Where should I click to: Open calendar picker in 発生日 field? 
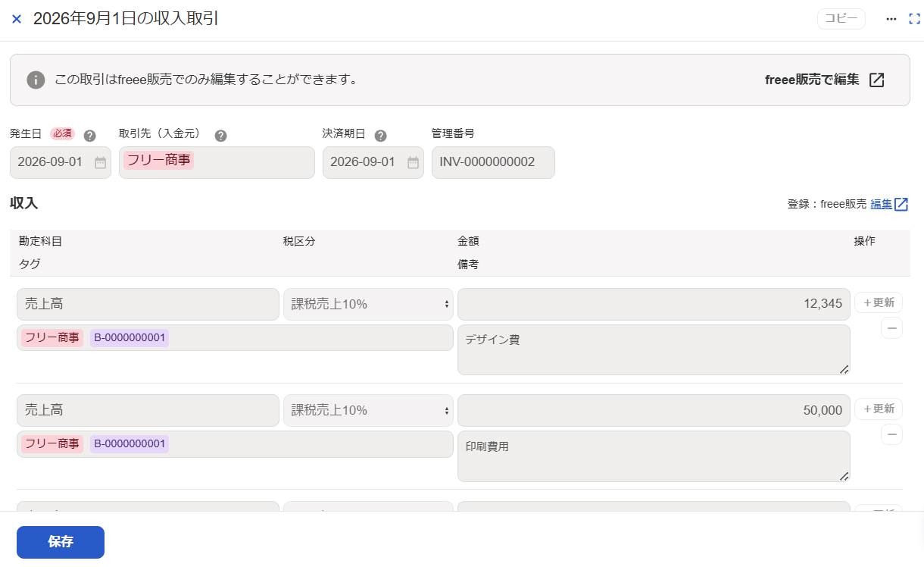click(100, 162)
